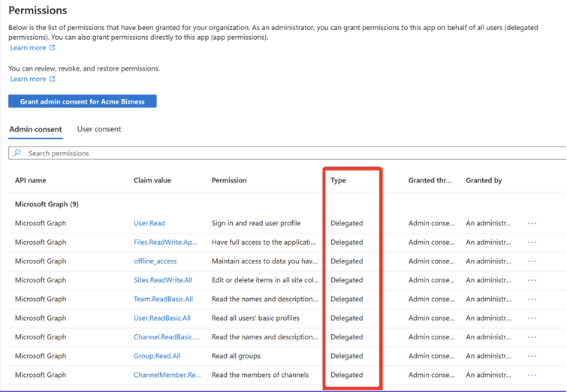Open more options for Sites.ReadWrite.All row
This screenshot has width=567, height=392.
click(x=532, y=280)
